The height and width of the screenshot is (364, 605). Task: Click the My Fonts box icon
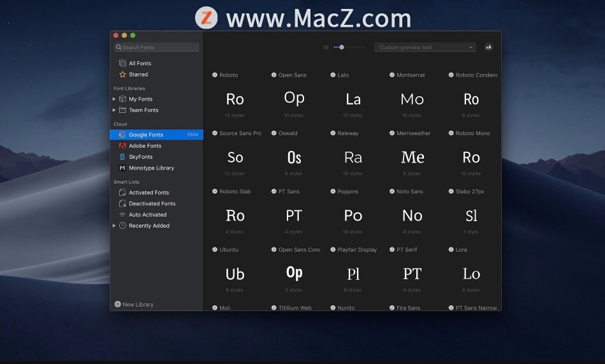tap(122, 99)
